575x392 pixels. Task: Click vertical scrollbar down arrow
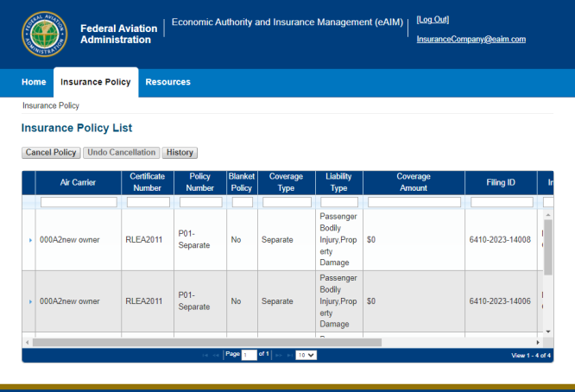548,332
